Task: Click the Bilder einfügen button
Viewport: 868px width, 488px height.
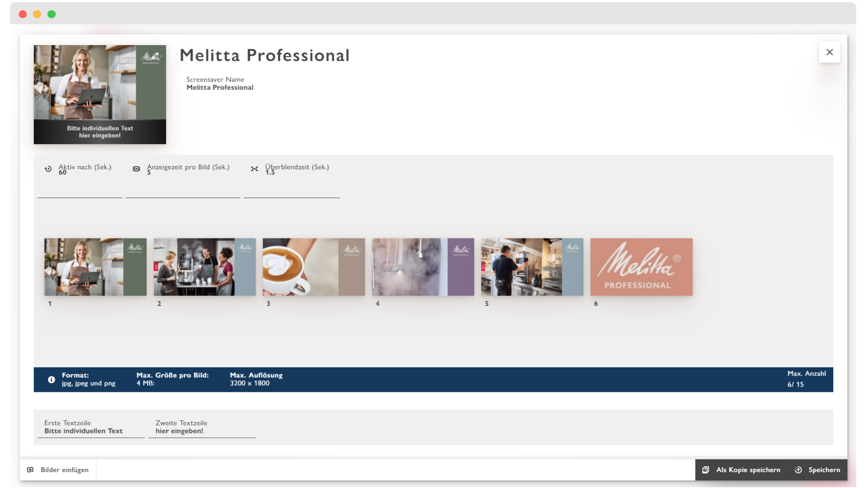Action: pyautogui.click(x=58, y=470)
